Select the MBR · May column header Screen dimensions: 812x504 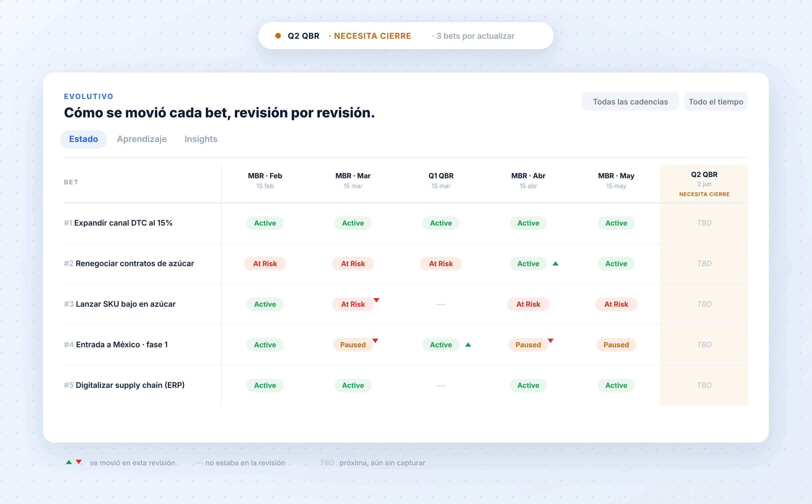(x=616, y=180)
